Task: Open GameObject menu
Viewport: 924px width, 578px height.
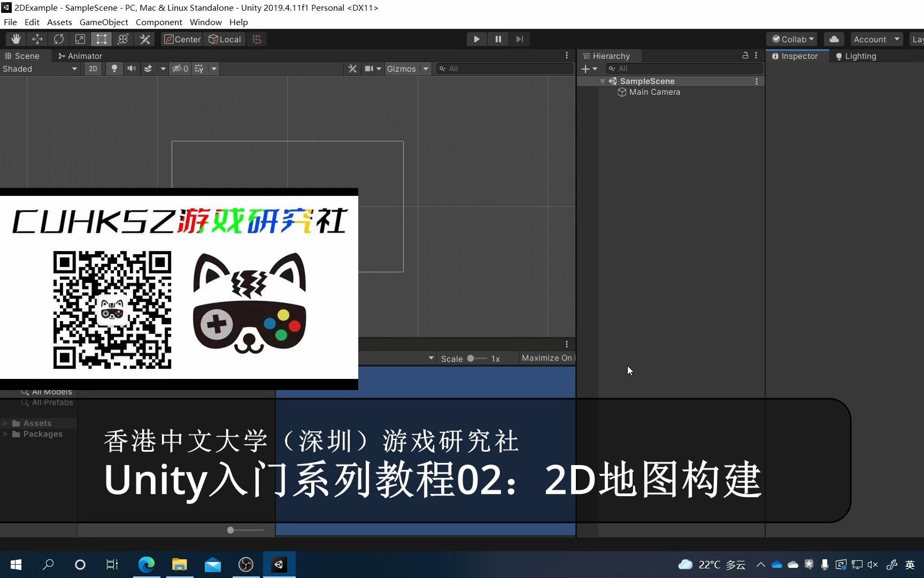Action: [104, 22]
